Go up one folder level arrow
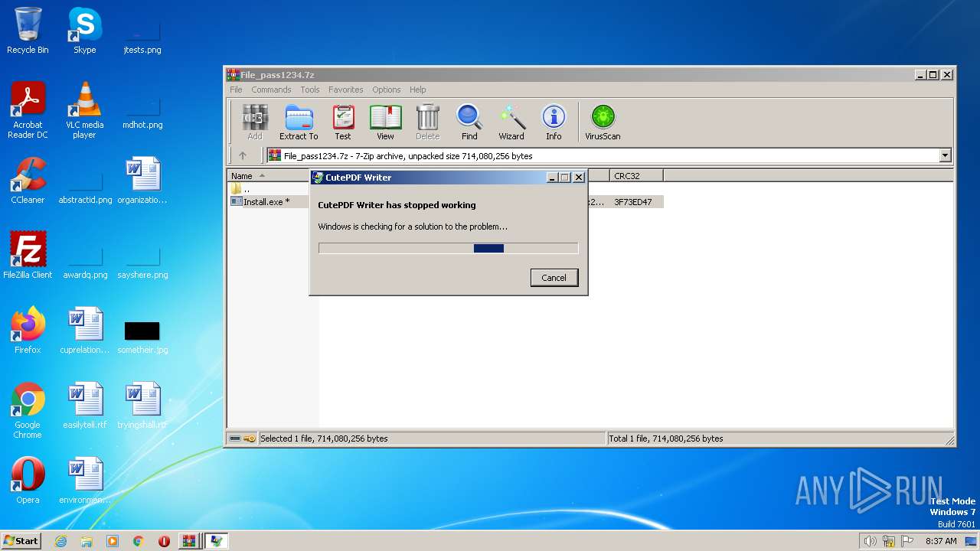 [243, 155]
